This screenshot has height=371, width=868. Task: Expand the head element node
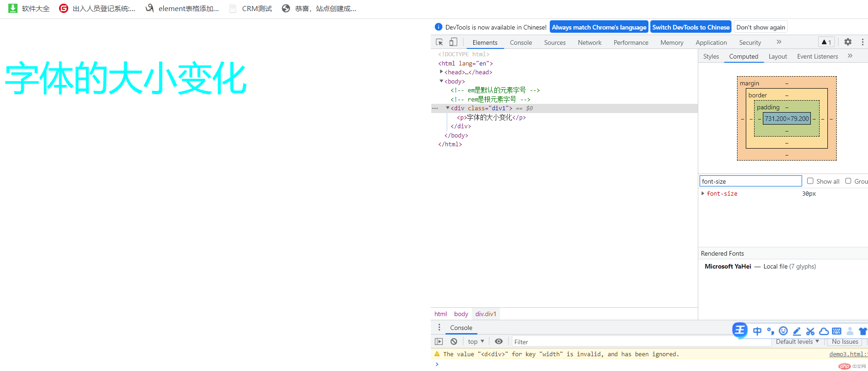click(441, 72)
